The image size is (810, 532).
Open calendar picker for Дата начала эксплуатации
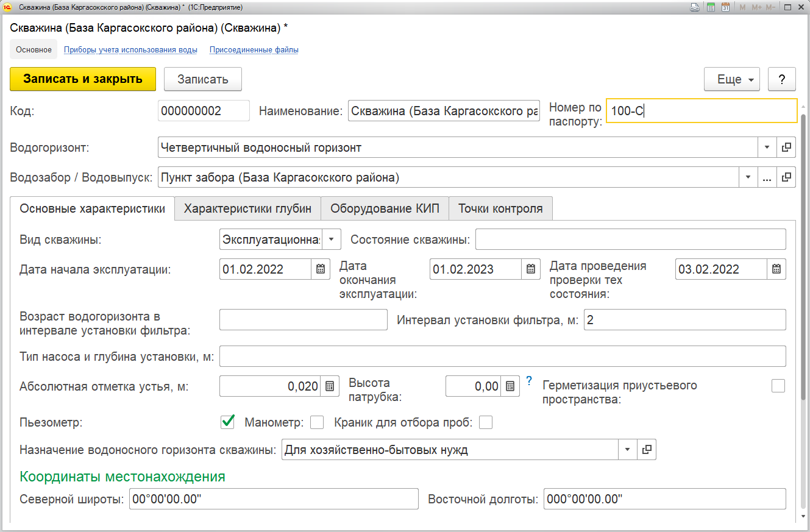pos(321,269)
